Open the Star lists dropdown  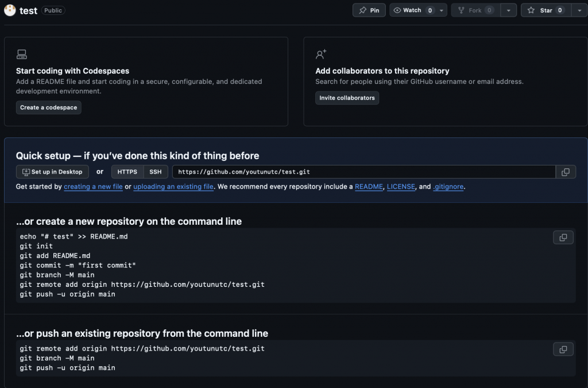point(579,10)
